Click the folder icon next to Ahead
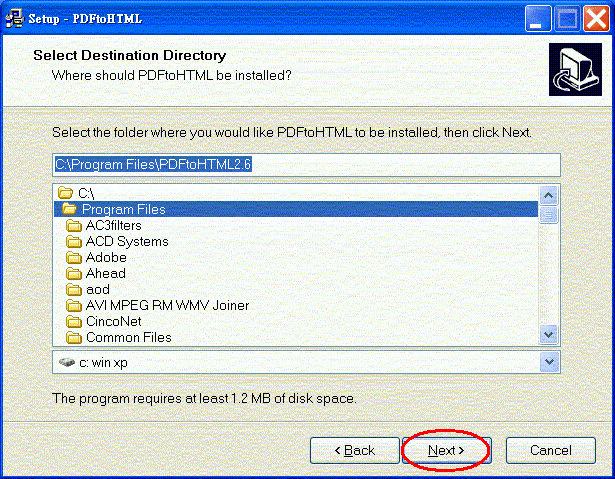The width and height of the screenshot is (615, 479). (x=74, y=273)
